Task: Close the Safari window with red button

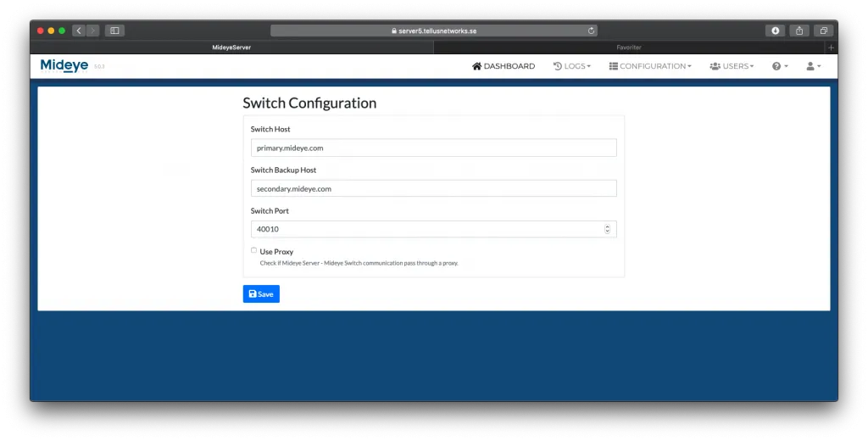Action: [41, 31]
